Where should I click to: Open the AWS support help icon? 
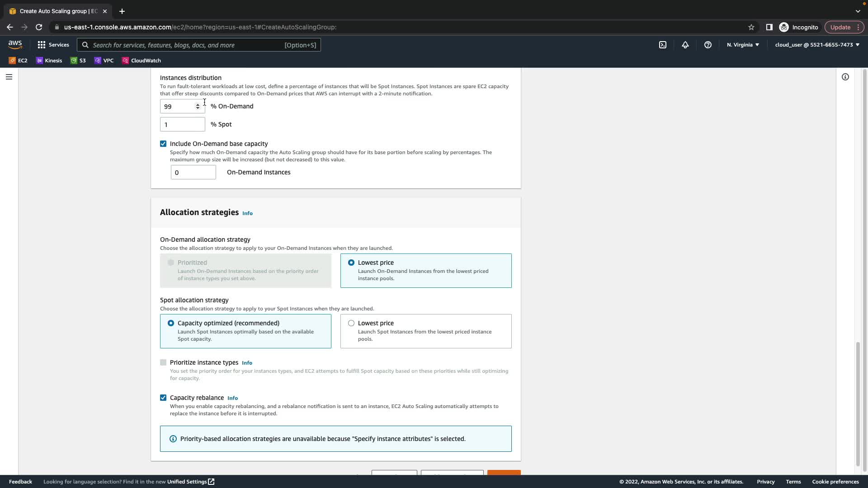[x=708, y=45]
